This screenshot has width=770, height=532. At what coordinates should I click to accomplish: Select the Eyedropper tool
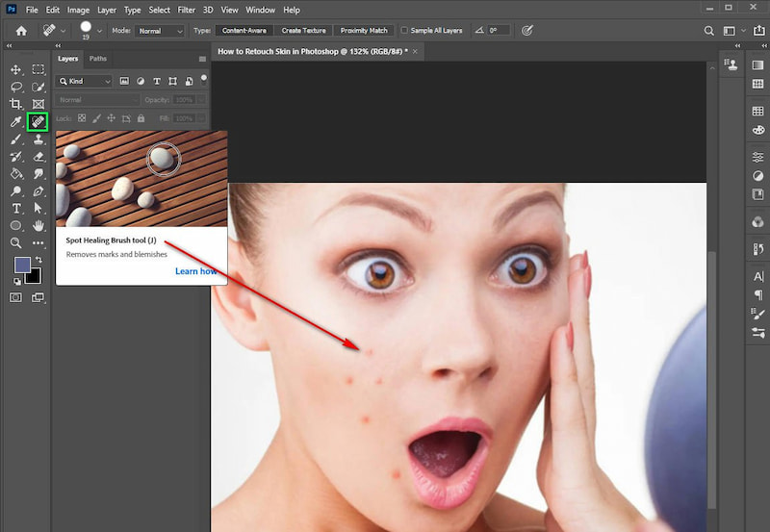tap(15, 122)
